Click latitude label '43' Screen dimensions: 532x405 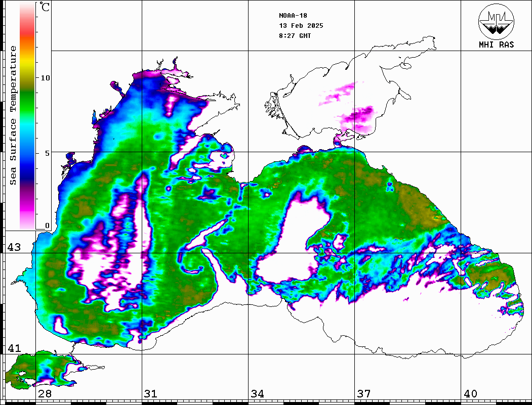(14, 247)
